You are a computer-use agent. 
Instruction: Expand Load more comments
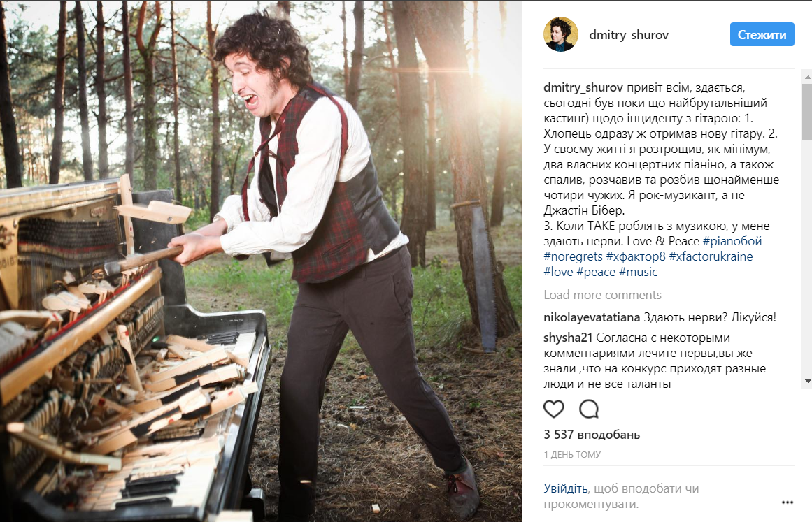602,295
